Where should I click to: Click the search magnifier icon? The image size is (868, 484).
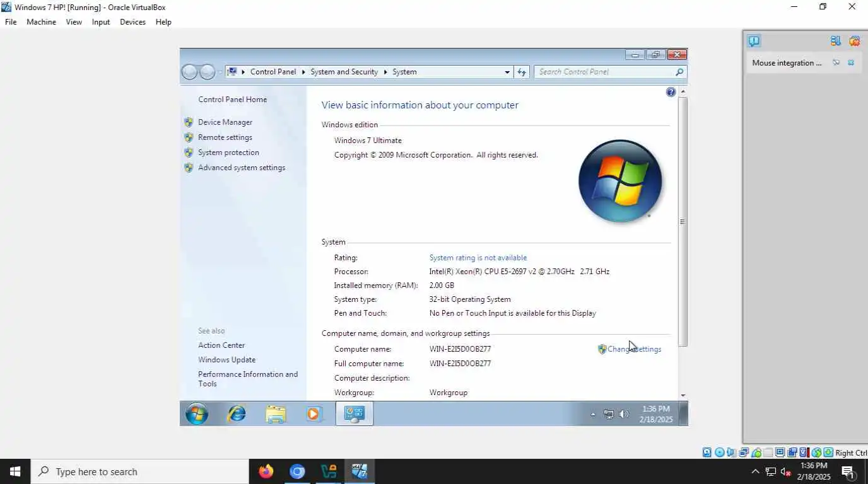[679, 72]
